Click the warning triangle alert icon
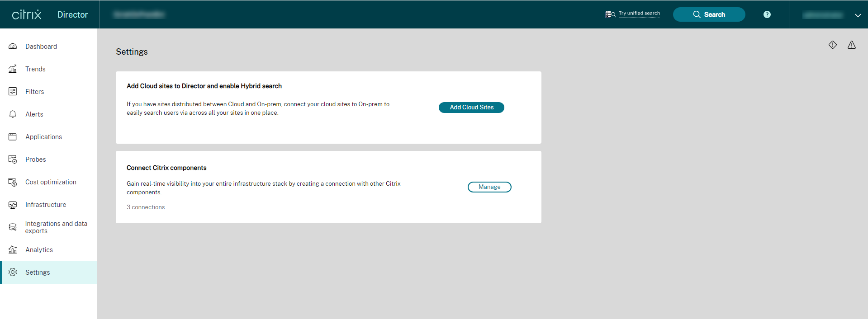 point(851,45)
